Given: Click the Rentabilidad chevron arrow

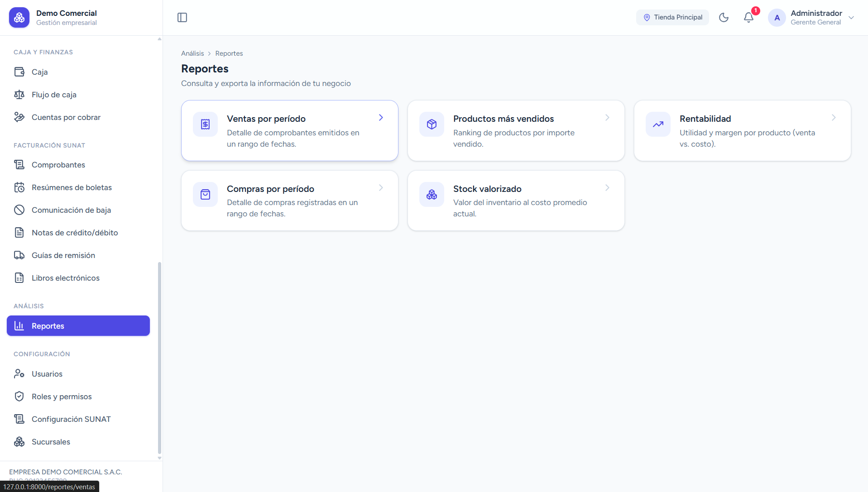Looking at the screenshot, I should tap(834, 118).
